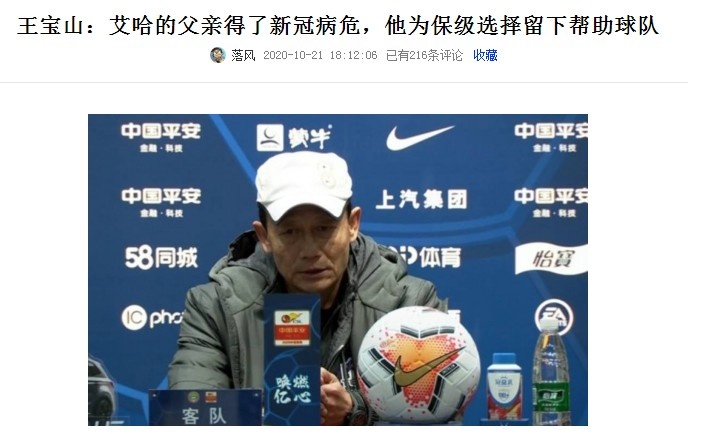
Task: Click the article headline starting with 王宝山
Action: click(x=338, y=25)
